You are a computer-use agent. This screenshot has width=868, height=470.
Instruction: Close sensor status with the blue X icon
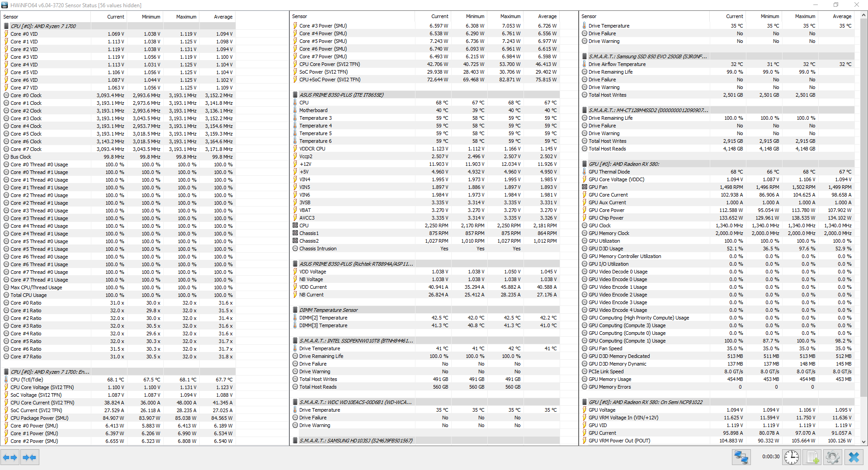(854, 457)
